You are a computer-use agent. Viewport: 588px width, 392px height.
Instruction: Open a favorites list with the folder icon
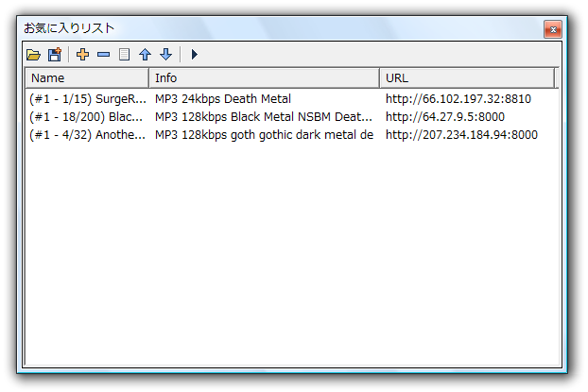[33, 55]
